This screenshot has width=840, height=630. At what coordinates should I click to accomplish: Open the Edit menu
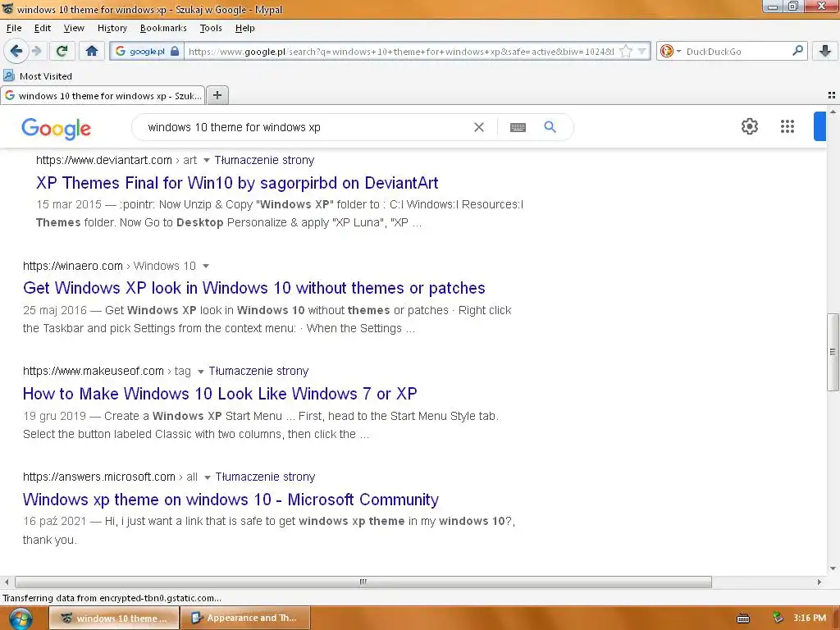(43, 28)
